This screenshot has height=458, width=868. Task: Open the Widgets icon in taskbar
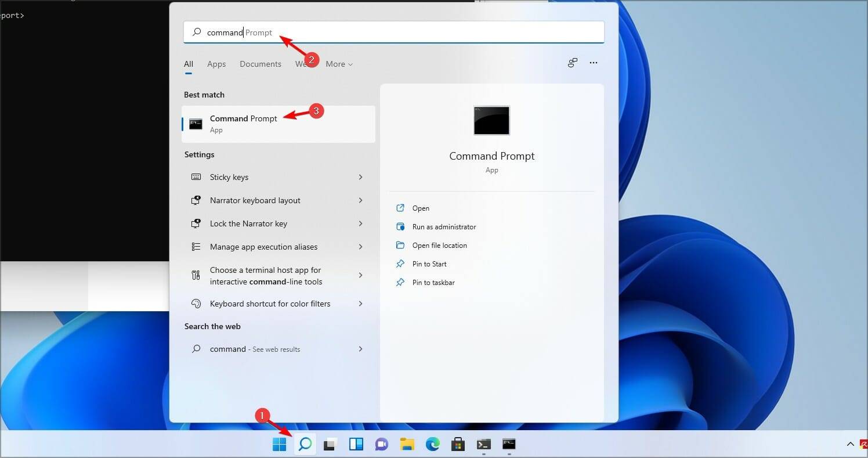click(x=356, y=445)
